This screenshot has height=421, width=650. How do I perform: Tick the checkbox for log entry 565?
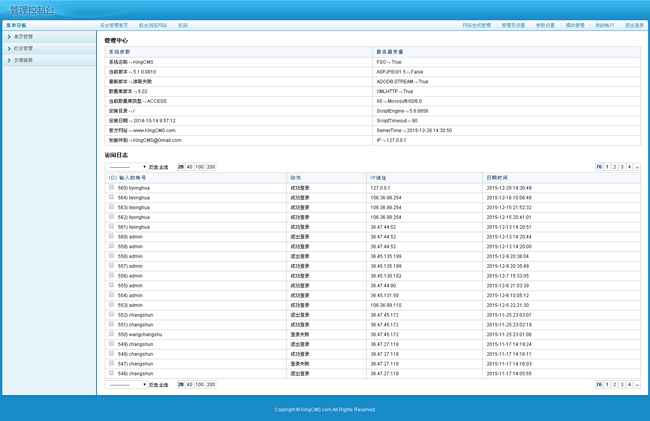112,187
